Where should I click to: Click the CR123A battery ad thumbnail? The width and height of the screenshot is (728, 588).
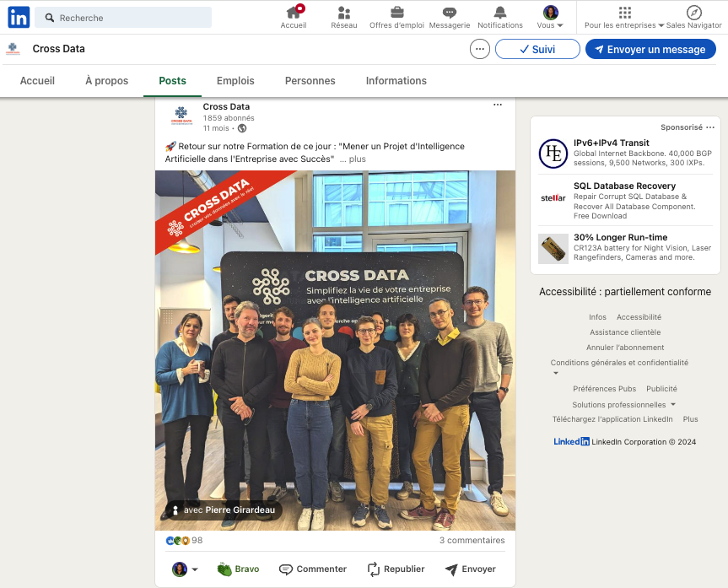pyautogui.click(x=553, y=249)
